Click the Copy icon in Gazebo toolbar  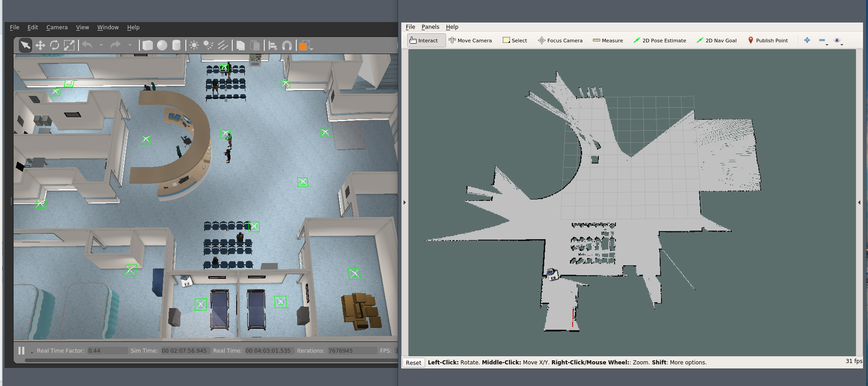click(240, 45)
